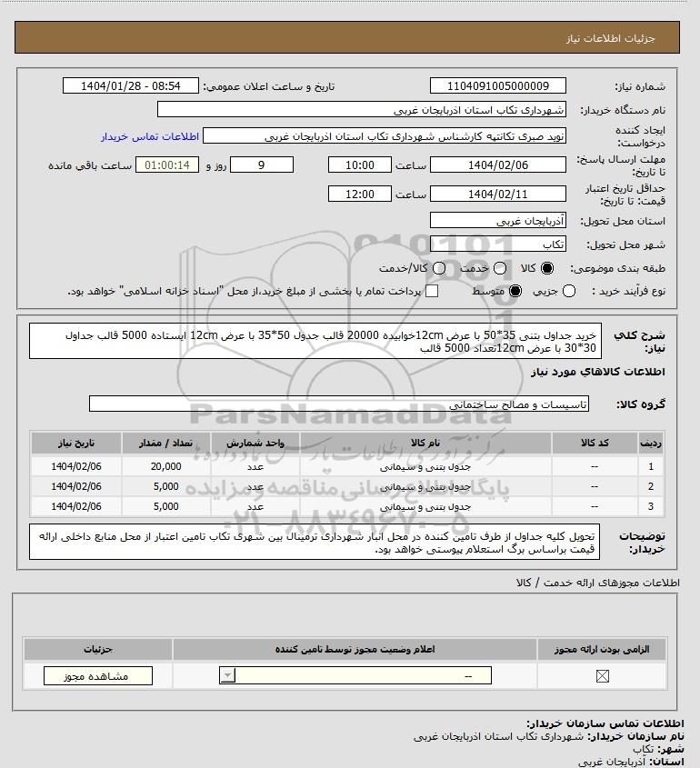Click the remaining days field showing 9
The image size is (700, 768).
[x=262, y=165]
